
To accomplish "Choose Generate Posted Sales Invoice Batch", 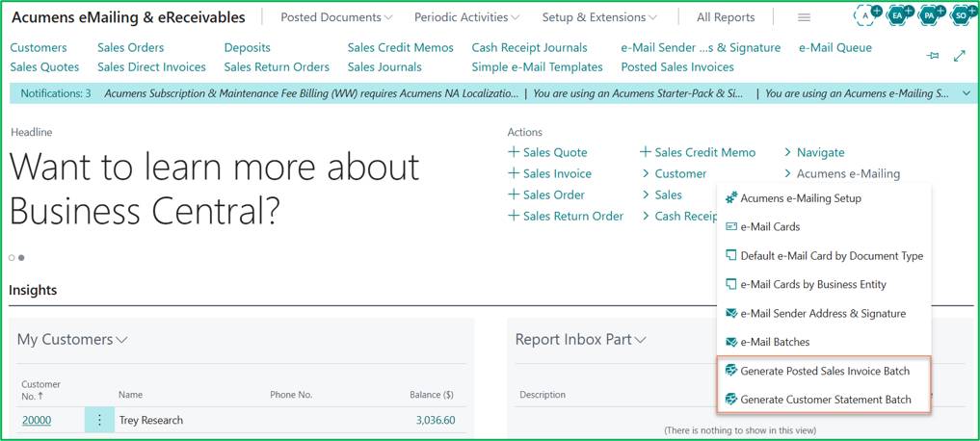I will (825, 371).
